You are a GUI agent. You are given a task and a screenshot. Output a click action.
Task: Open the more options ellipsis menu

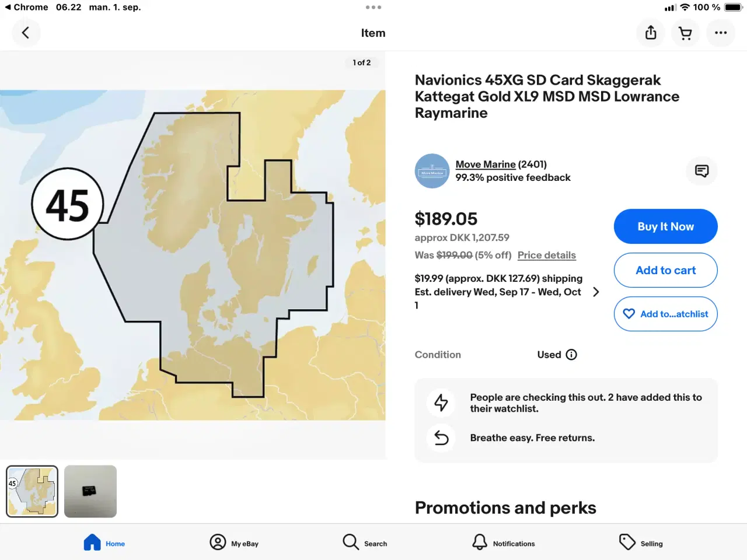[x=721, y=33]
